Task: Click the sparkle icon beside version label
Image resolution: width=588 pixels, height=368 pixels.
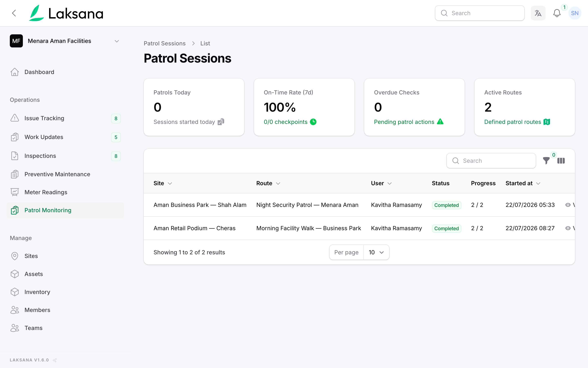Action: tap(55, 360)
